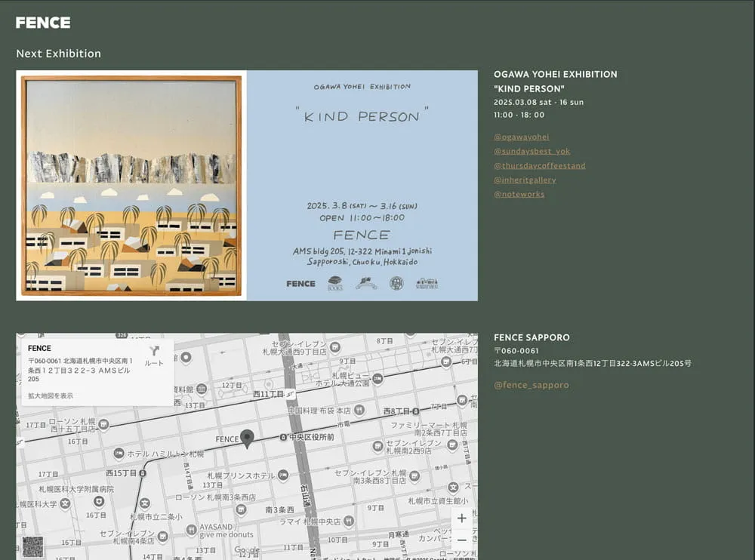Select the 札幌プリンスホテル marker icon
Viewport: 755px width, 560px height.
[283, 475]
